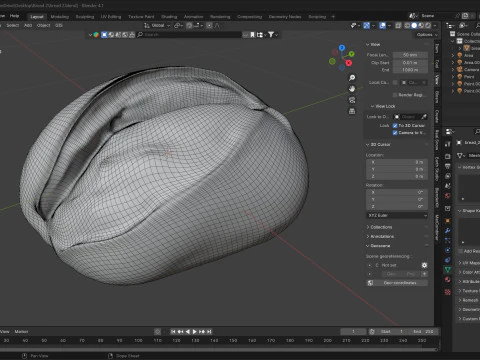The image size is (480, 360).
Task: Click the red X axis on navigation gizmo
Action: 349,63
